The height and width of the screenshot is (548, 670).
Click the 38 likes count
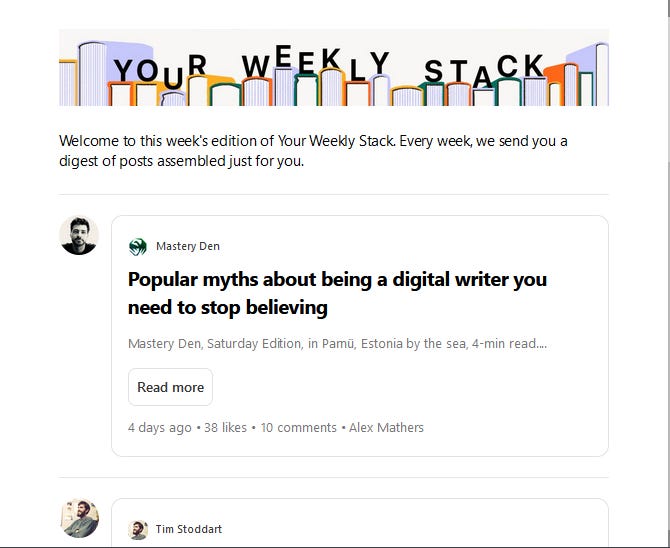click(225, 427)
